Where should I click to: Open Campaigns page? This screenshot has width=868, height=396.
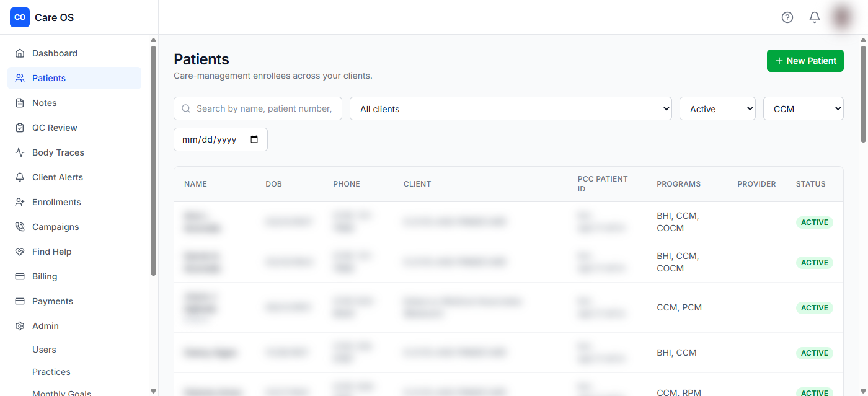click(x=74, y=227)
